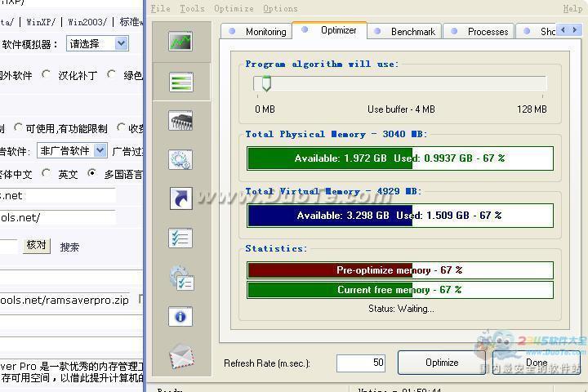This screenshot has width=588, height=392.
Task: Click the memory chip icon in sidebar
Action: pyautogui.click(x=180, y=121)
